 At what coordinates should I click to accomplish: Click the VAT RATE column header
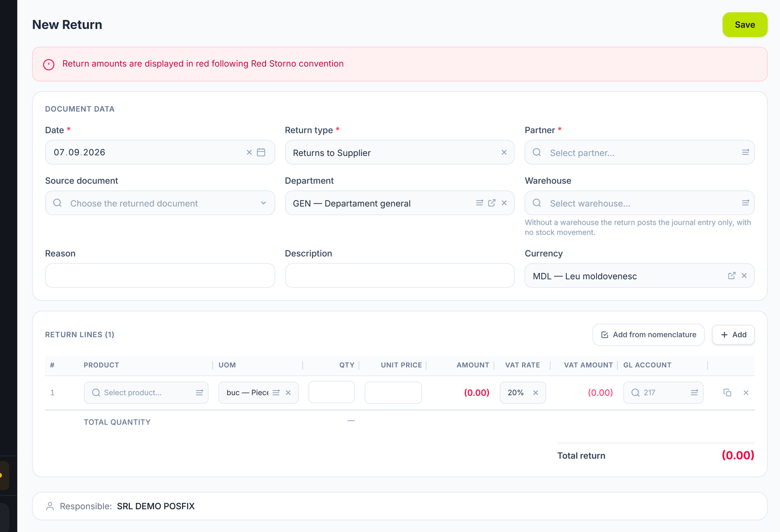(523, 365)
